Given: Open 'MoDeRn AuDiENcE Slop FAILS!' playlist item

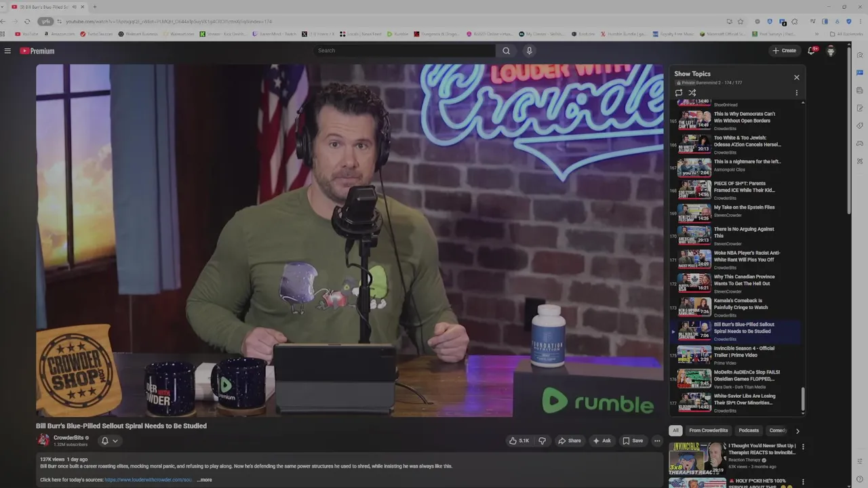Looking at the screenshot, I should 736,378.
